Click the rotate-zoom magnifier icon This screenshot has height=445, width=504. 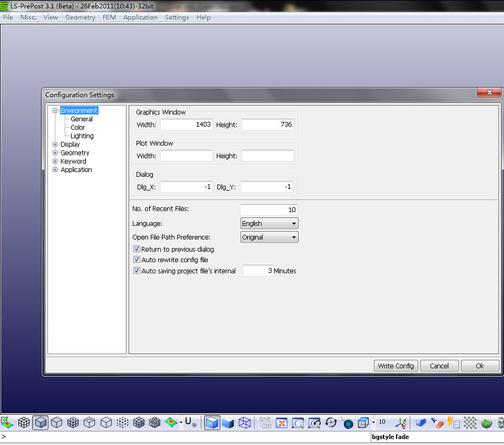click(314, 423)
